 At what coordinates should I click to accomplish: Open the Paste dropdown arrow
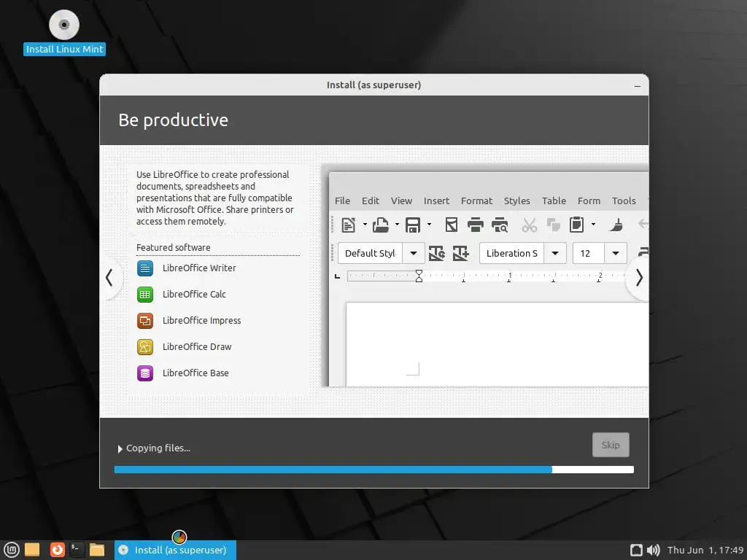tap(593, 225)
